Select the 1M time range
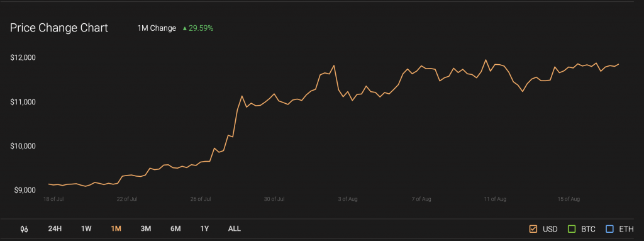This screenshot has height=241, width=644. click(x=116, y=228)
